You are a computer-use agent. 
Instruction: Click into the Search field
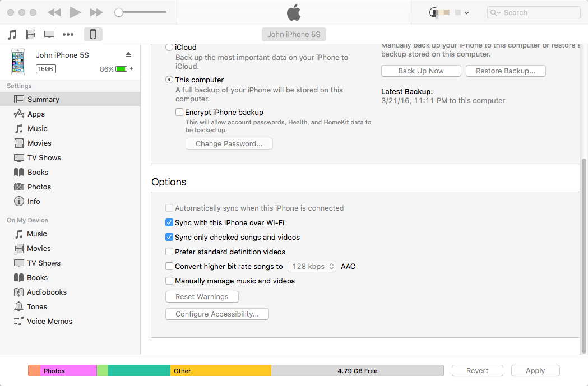tap(534, 12)
